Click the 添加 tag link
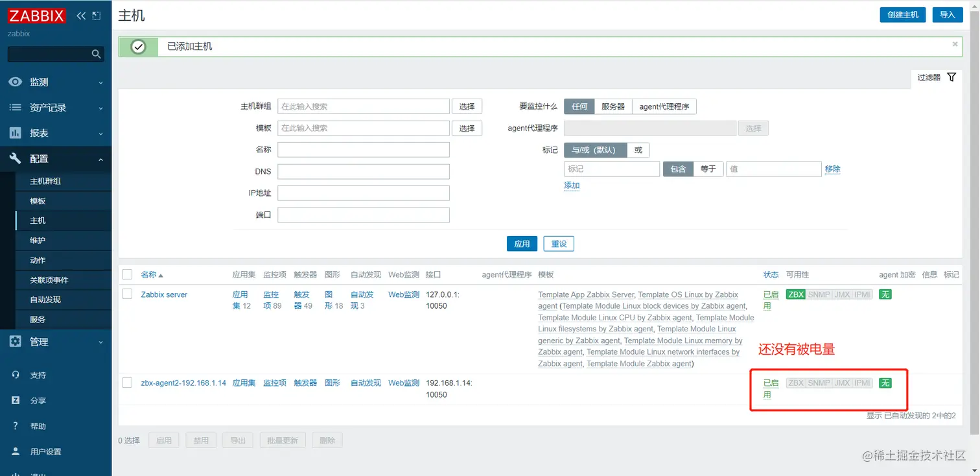Viewport: 980px width, 476px height. pos(572,185)
